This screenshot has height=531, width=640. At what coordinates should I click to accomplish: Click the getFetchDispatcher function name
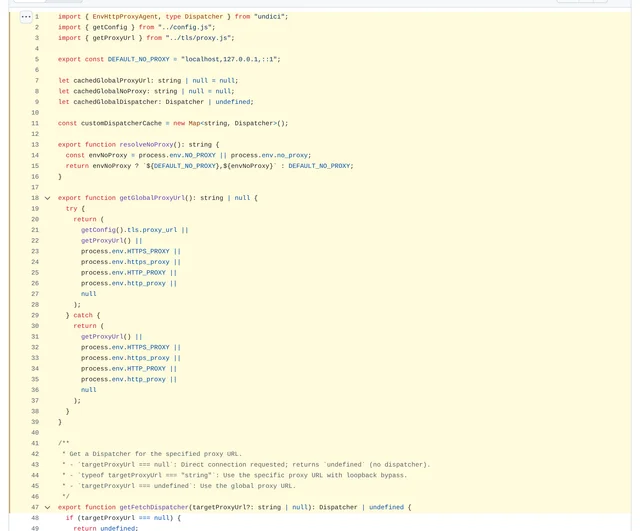154,507
